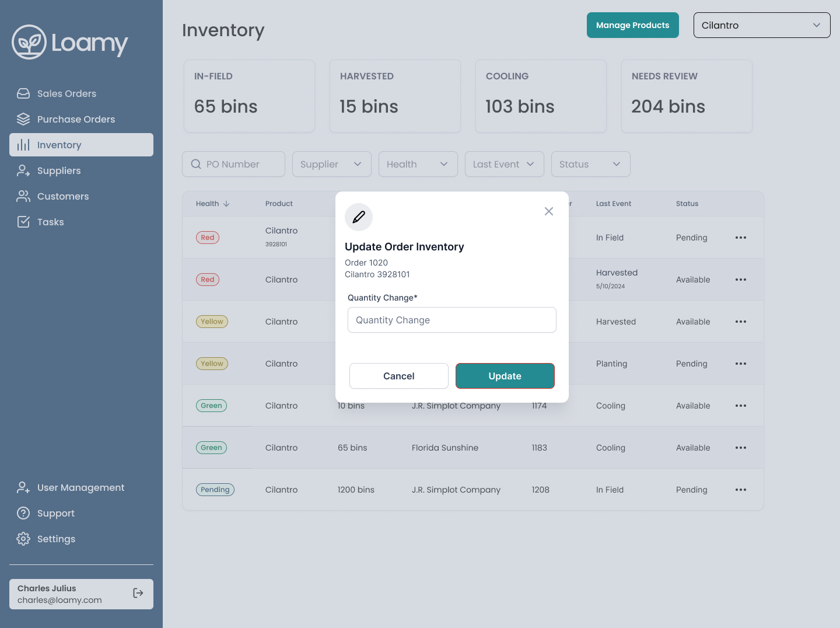Open Sales Orders in sidebar
This screenshot has height=628, width=840.
click(x=81, y=93)
